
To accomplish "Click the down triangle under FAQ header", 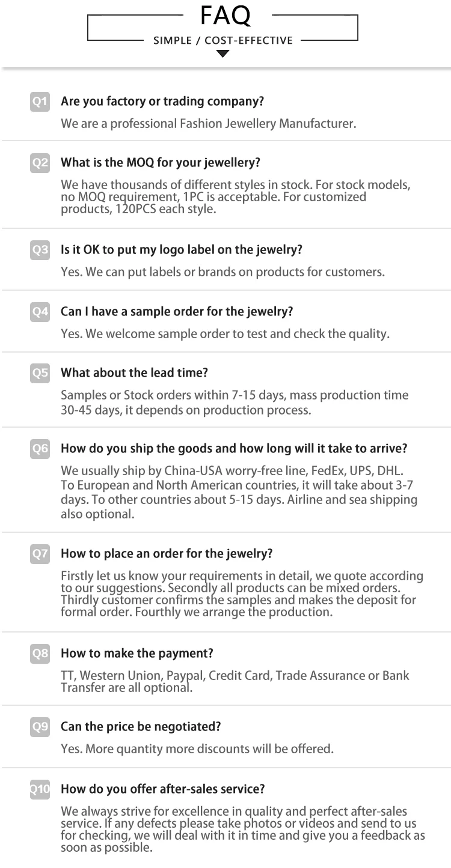I will coord(223,54).
